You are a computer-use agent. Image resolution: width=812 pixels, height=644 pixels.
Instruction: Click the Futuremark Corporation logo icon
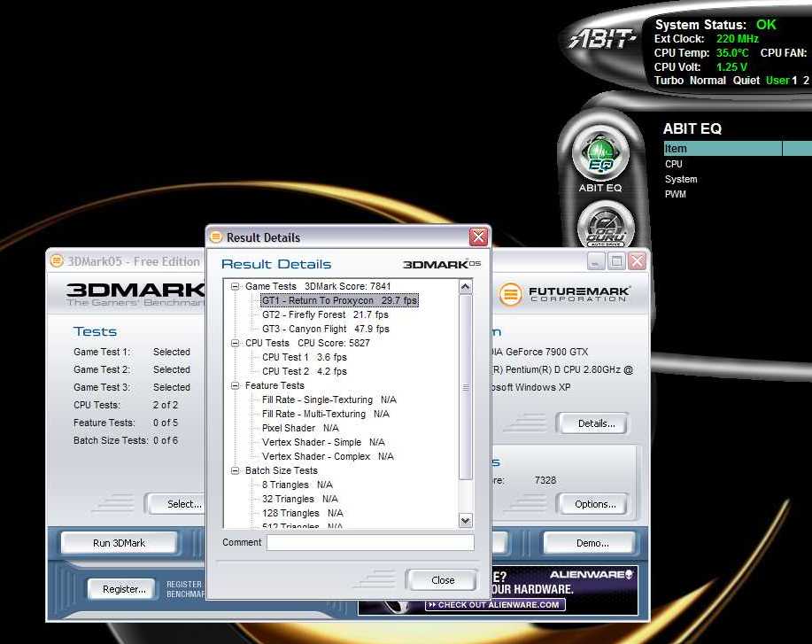pos(510,294)
